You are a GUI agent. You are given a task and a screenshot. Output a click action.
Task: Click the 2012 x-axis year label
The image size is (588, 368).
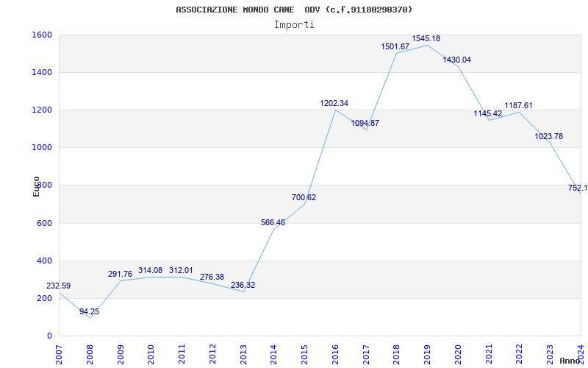(x=212, y=353)
